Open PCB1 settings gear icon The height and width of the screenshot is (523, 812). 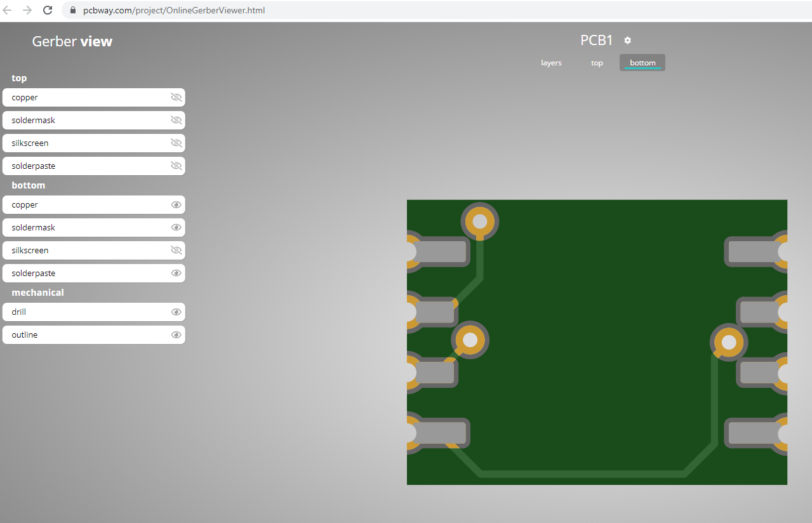click(628, 41)
